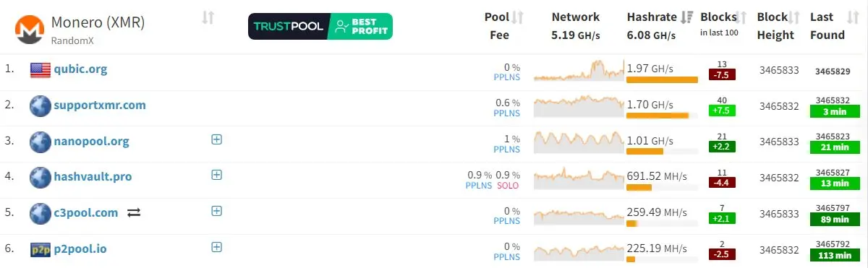Click the supportxmr.com orange hashrate bar
868x268 pixels.
click(x=658, y=116)
